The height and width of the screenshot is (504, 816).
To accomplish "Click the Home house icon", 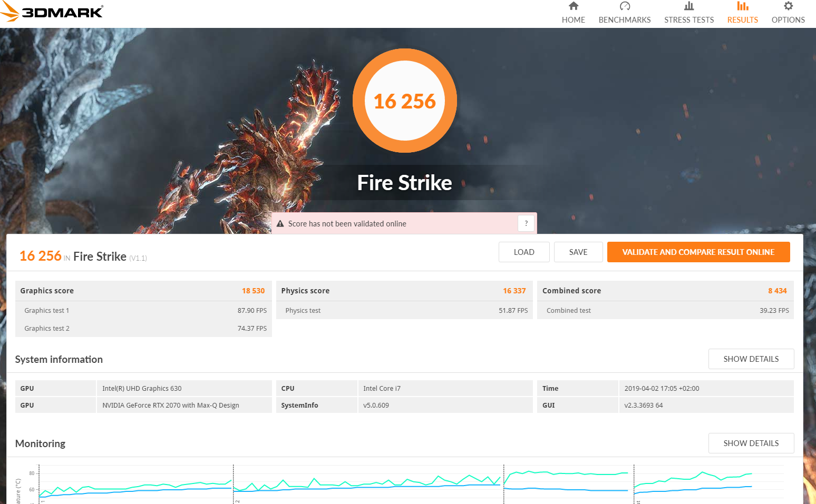I will point(574,6).
